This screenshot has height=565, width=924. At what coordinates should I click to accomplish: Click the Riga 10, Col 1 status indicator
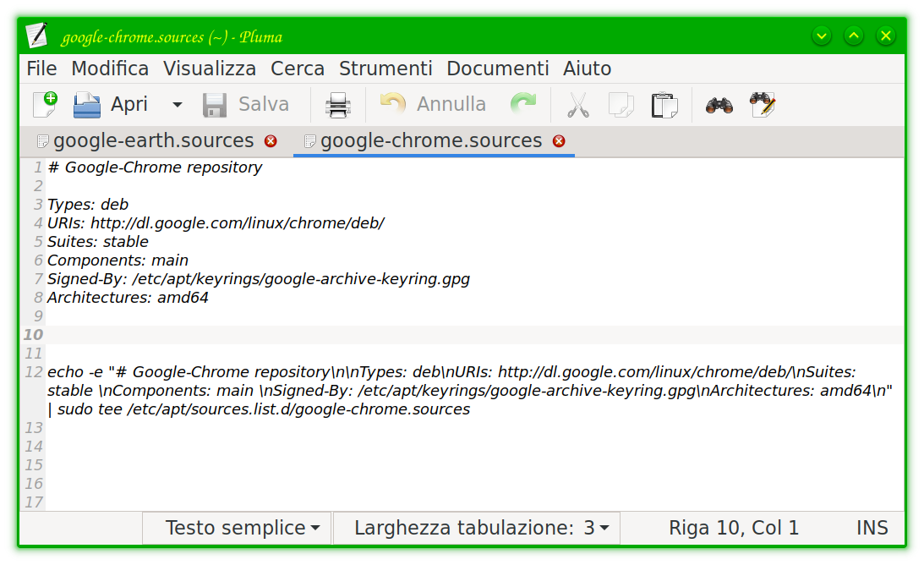pos(734,528)
